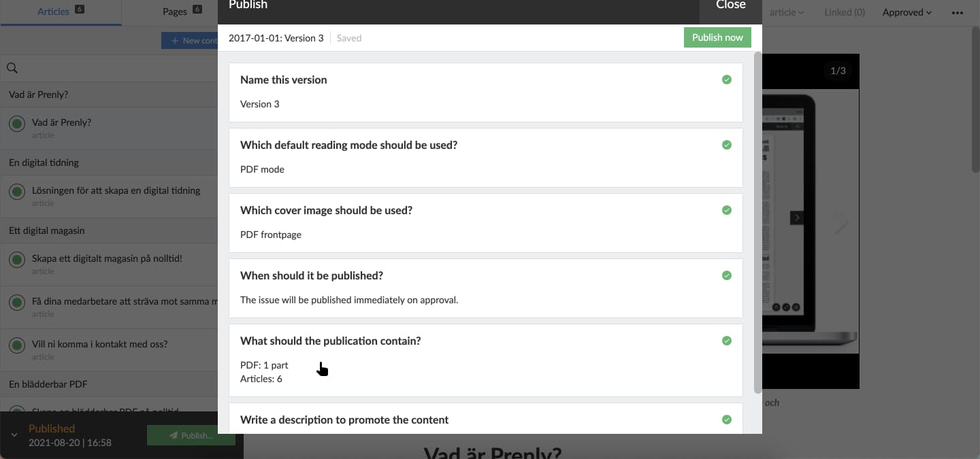Open the more options ellipsis menu
Screen dimensions: 980x459
958,12
